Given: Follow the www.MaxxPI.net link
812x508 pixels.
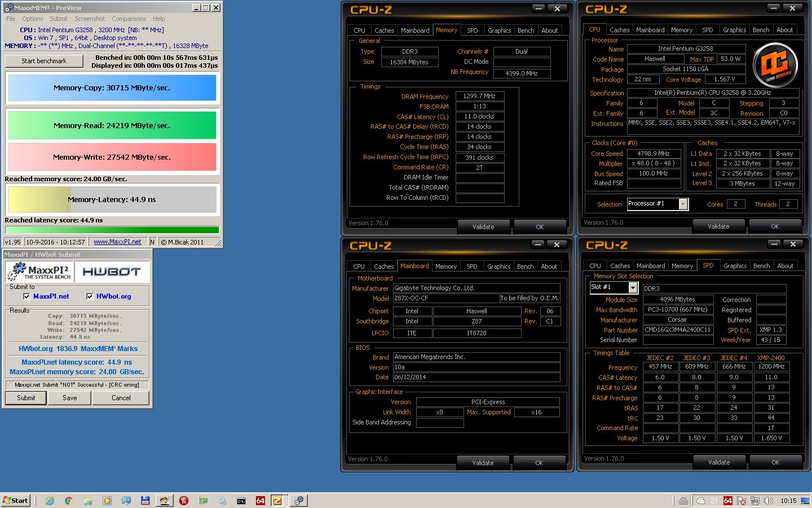Looking at the screenshot, I should [x=117, y=242].
